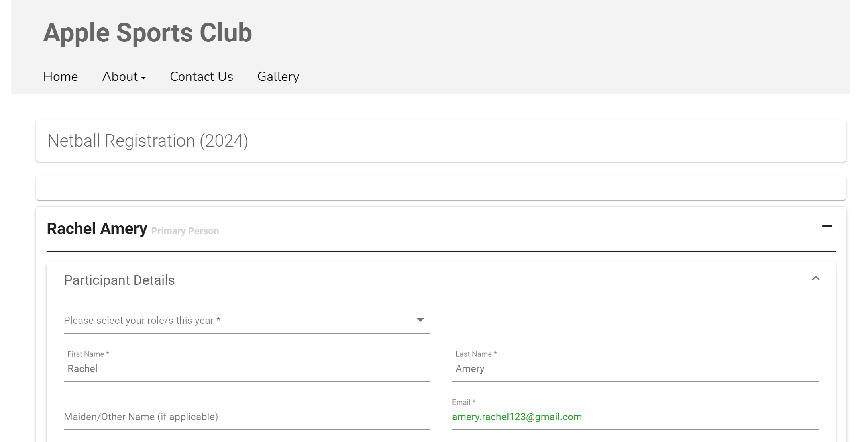Collapse the Rachel Amery section minus icon
The height and width of the screenshot is (442, 868).
(x=827, y=226)
